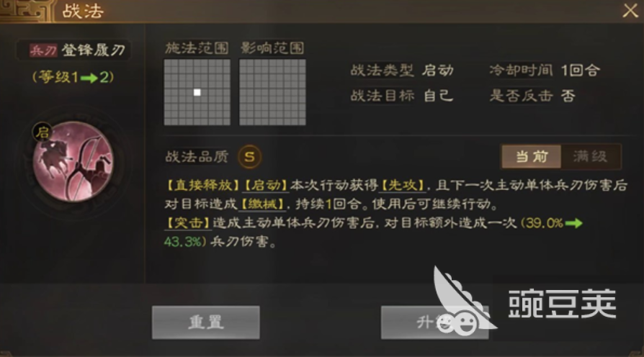Click the 【直接释放】 keyword
The height and width of the screenshot is (357, 644).
click(202, 186)
